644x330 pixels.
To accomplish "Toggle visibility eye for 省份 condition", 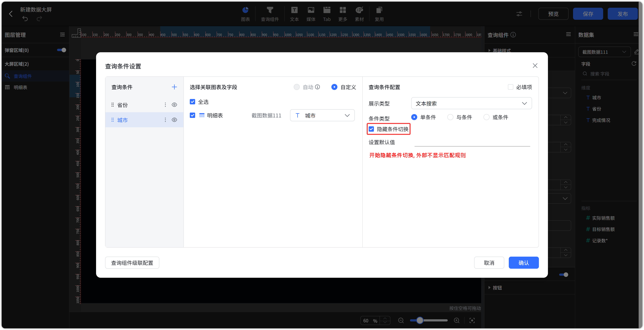I will tap(175, 105).
